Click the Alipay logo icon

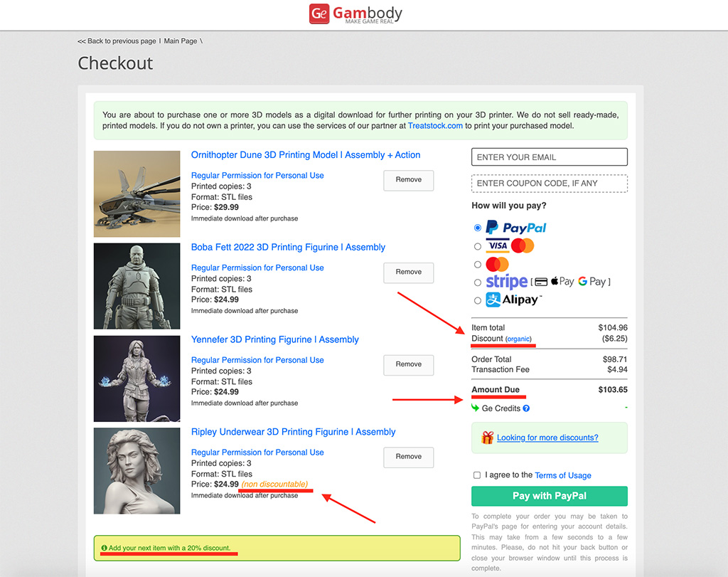pos(493,300)
